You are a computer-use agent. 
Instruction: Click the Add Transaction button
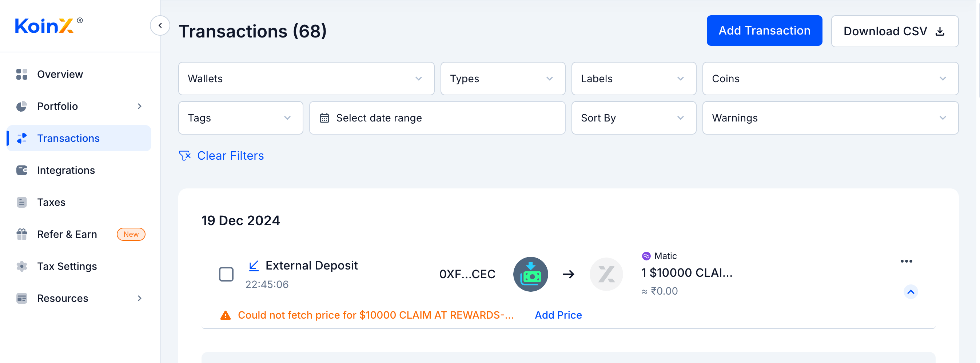click(764, 31)
